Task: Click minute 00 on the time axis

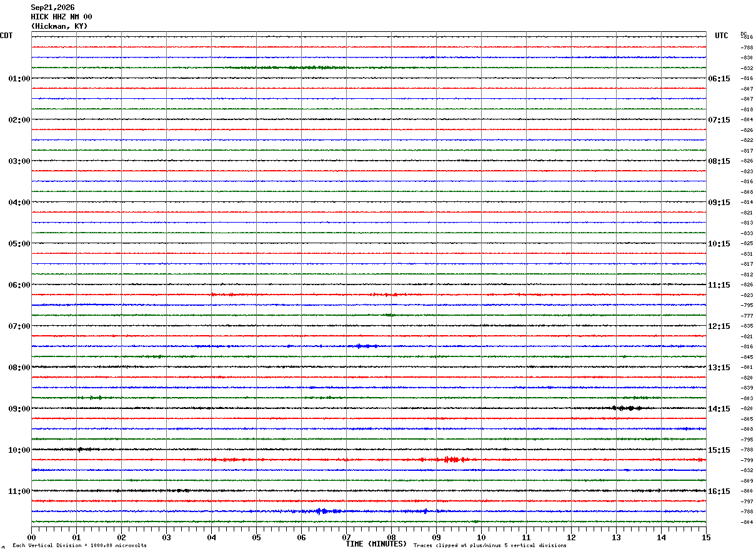Action: [x=31, y=537]
